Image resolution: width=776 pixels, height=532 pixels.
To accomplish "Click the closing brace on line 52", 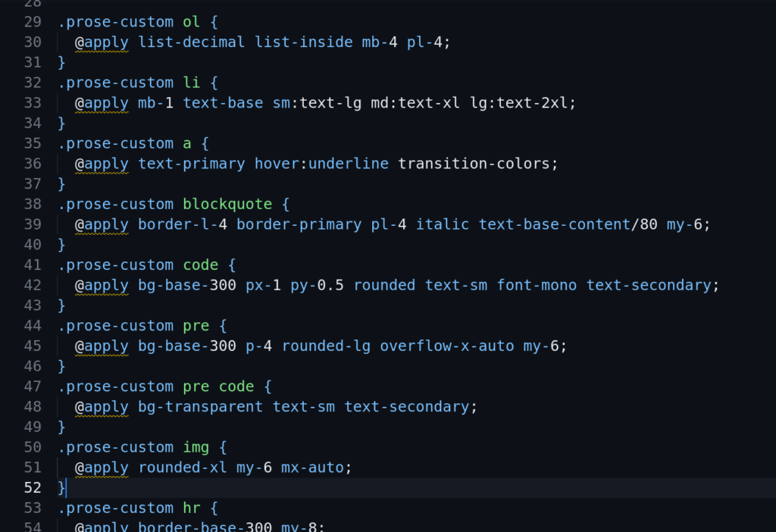I will click(x=61, y=487).
